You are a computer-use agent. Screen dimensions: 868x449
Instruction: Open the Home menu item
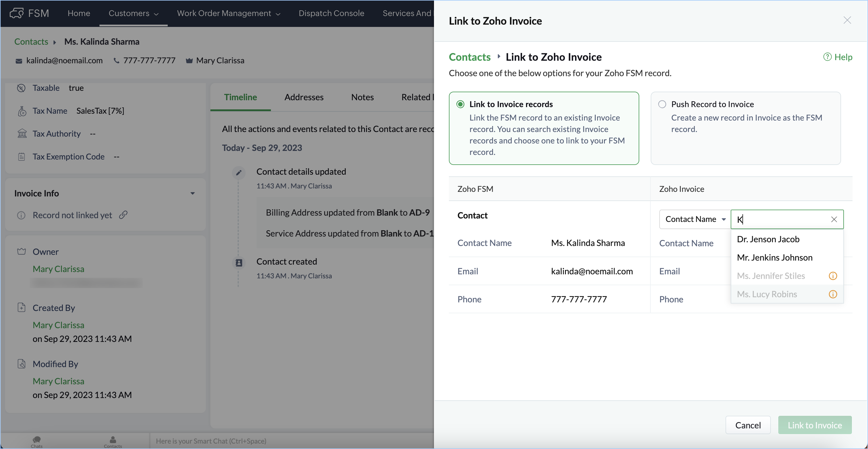79,13
